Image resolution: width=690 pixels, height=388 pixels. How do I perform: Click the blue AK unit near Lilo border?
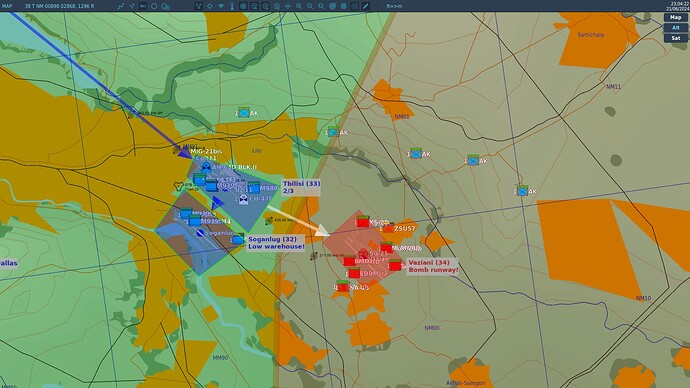[x=333, y=132]
